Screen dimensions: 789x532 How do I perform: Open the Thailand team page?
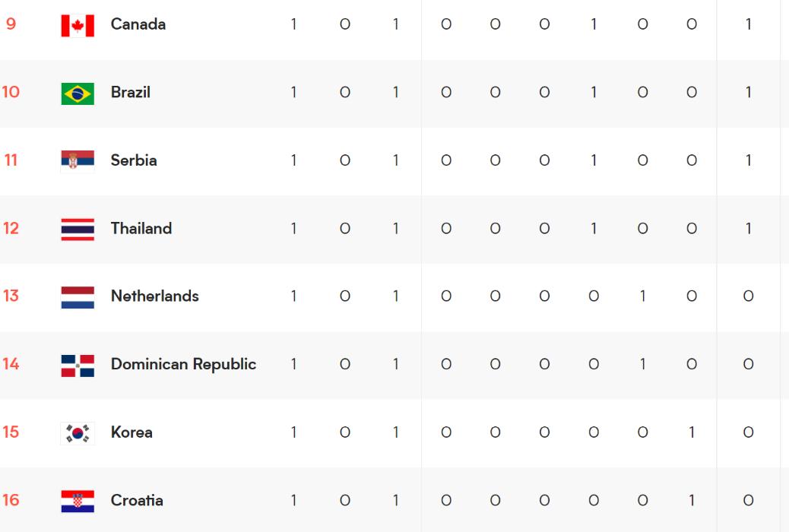point(141,228)
